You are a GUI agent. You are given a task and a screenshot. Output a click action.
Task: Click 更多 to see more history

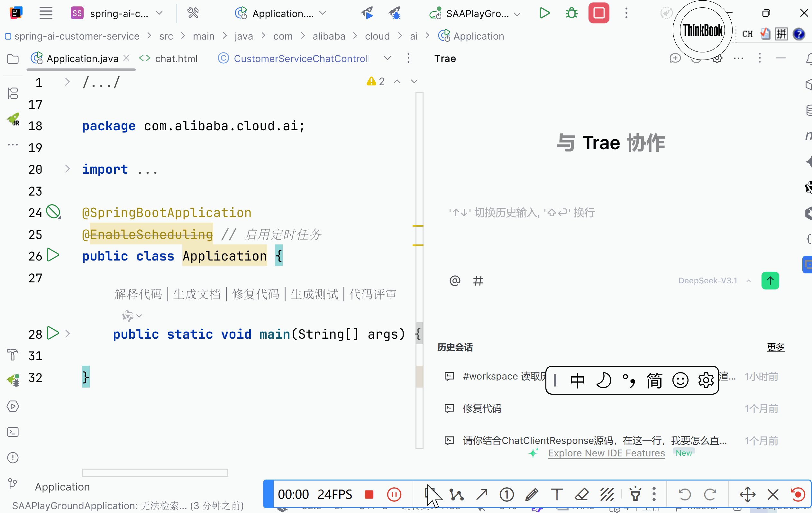tap(775, 347)
